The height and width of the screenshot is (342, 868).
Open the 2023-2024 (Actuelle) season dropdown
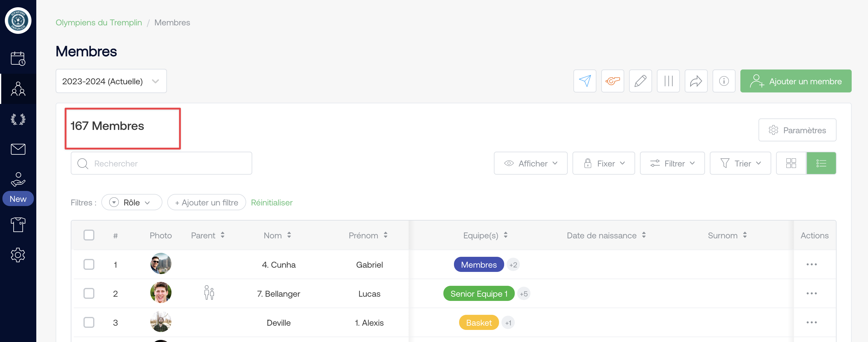[x=111, y=81]
